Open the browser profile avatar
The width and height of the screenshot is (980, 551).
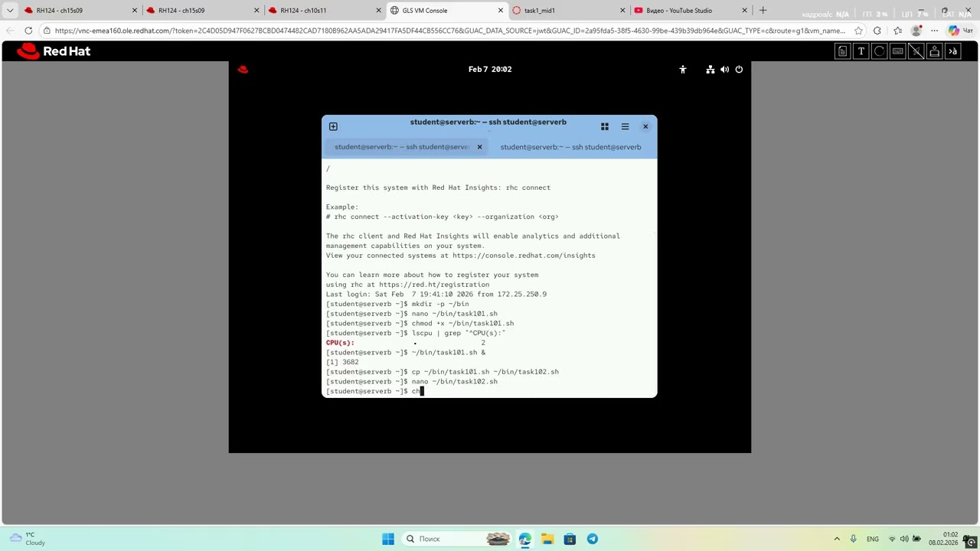point(916,31)
